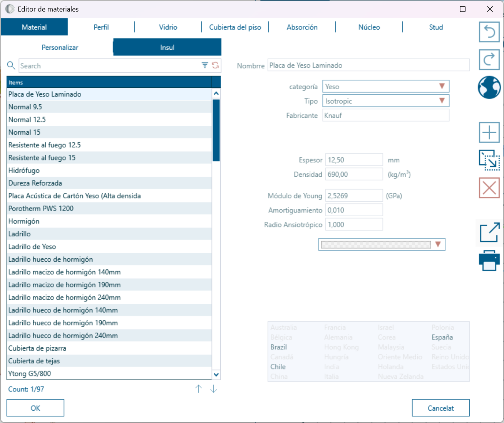Click the redo arrow icon
504x423 pixels.
click(489, 60)
